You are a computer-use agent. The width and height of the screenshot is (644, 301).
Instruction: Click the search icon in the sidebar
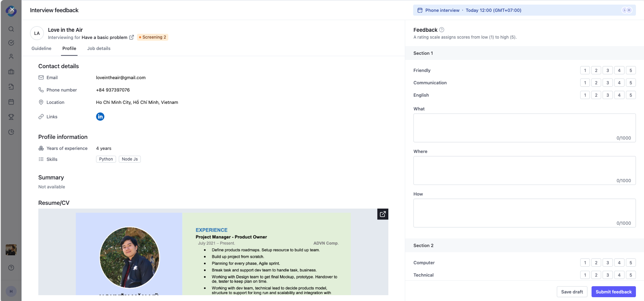coord(11,29)
